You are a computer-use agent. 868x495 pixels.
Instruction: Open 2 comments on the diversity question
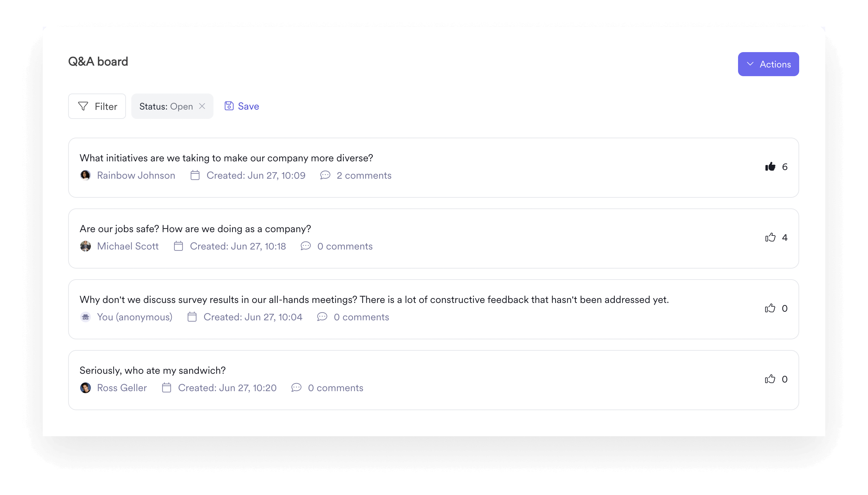pyautogui.click(x=364, y=175)
